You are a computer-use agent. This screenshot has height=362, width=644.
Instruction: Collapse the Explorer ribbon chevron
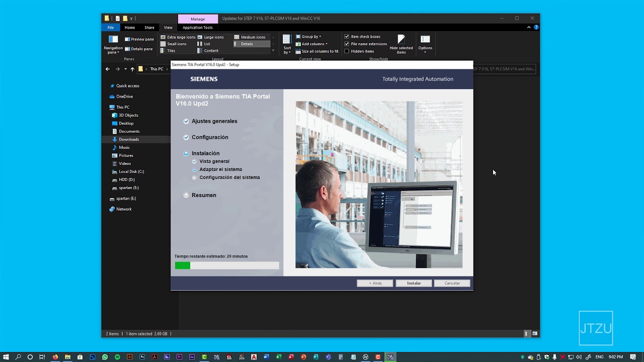pyautogui.click(x=529, y=28)
